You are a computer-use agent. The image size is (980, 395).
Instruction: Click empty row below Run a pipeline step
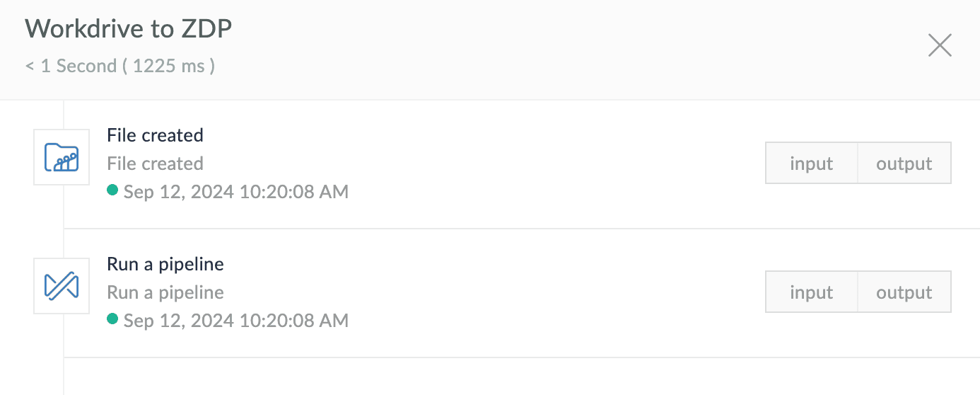pyautogui.click(x=495, y=377)
